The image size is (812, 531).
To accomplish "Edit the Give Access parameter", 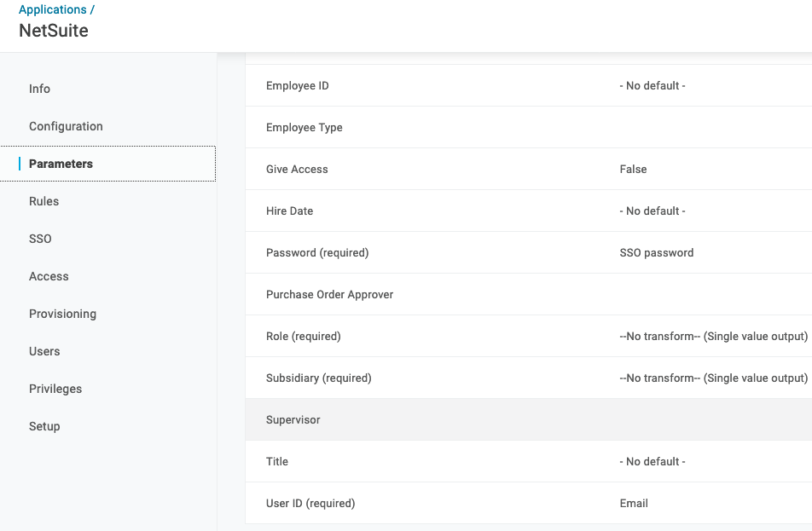I will click(297, 170).
